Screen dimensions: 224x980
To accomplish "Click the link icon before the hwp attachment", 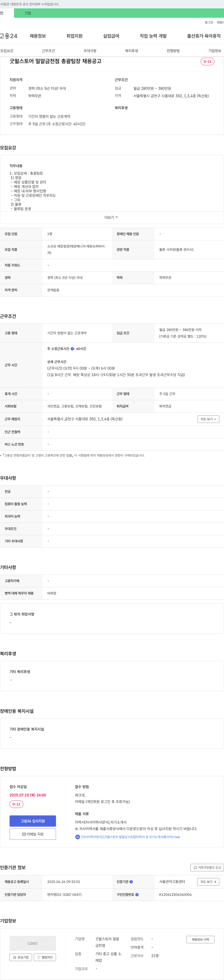I will click(x=77, y=837).
